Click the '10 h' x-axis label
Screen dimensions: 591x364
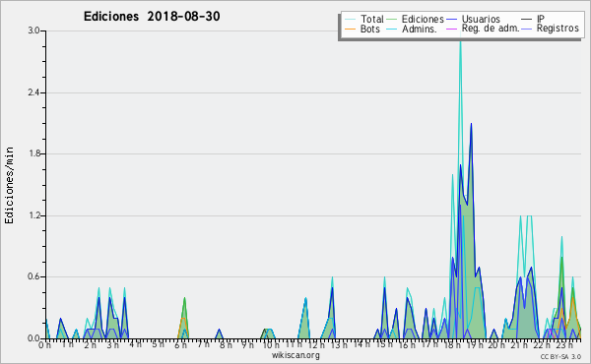click(x=271, y=345)
